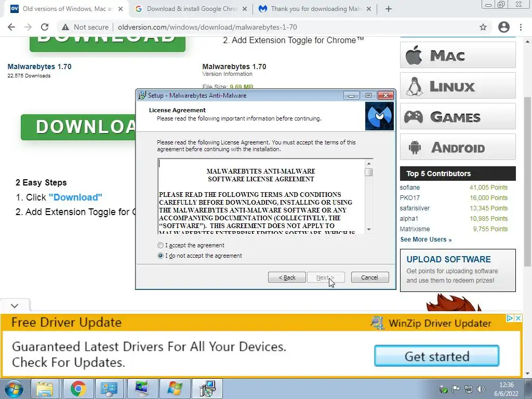Open contributor Matrixisme's profile
This screenshot has width=532, height=399.
click(x=415, y=229)
